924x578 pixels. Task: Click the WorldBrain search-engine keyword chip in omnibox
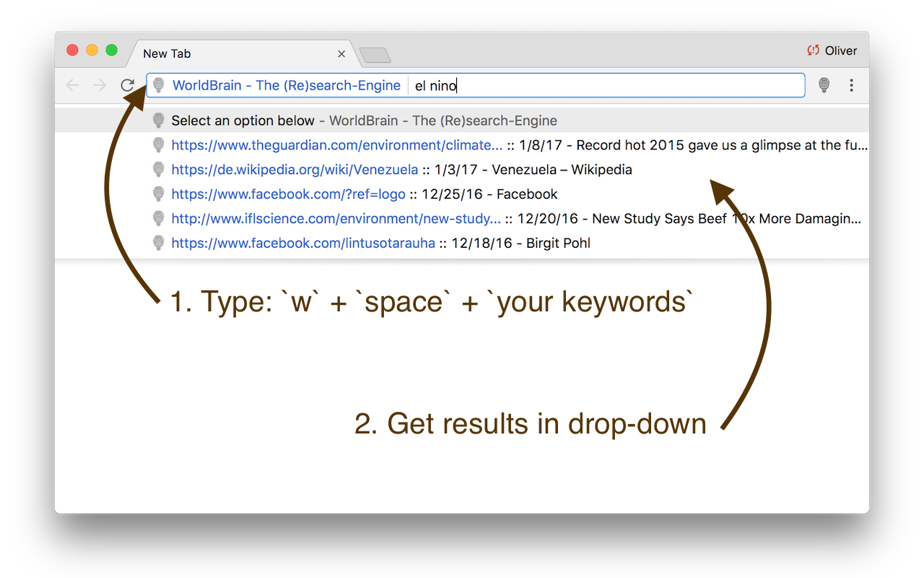point(287,85)
